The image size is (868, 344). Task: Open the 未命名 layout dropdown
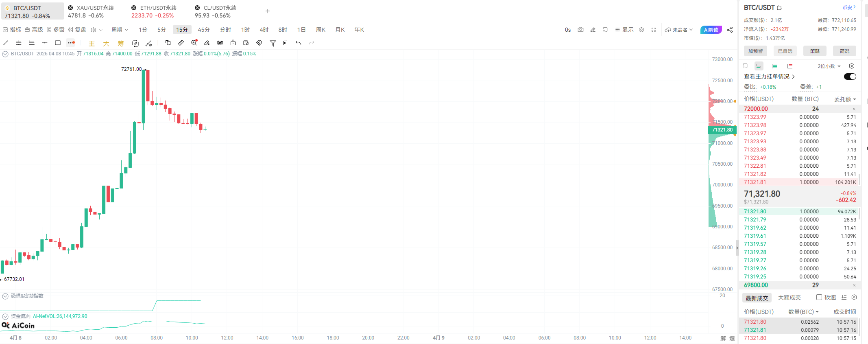coord(679,30)
